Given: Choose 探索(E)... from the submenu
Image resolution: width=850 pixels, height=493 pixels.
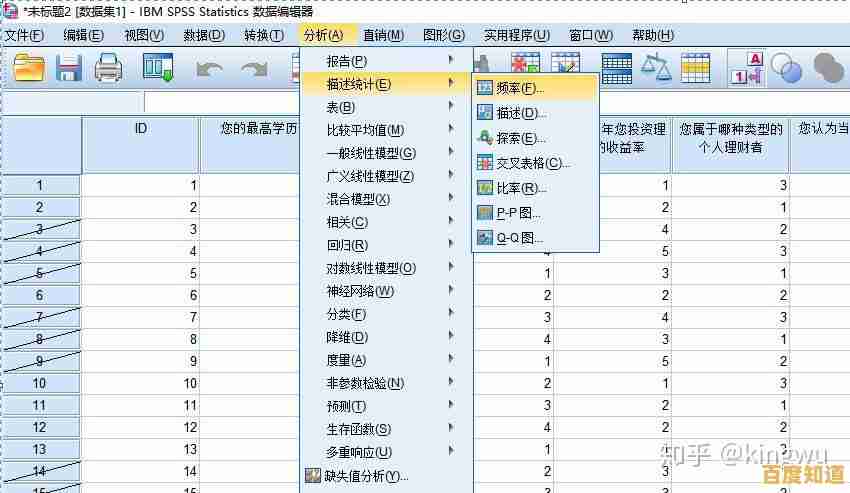Looking at the screenshot, I should [536, 138].
